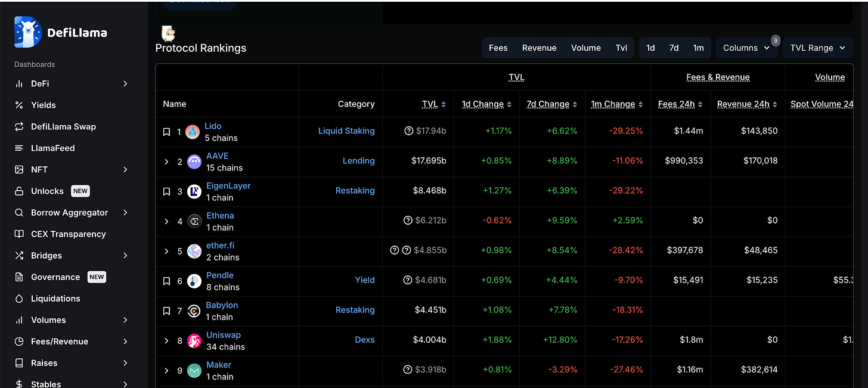Click the Borrow Aggregator search icon

tap(19, 213)
